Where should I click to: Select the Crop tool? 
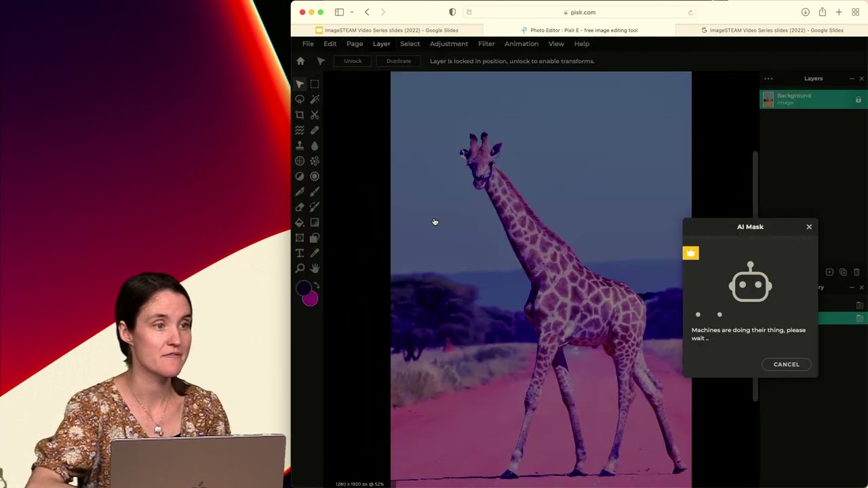coord(300,115)
